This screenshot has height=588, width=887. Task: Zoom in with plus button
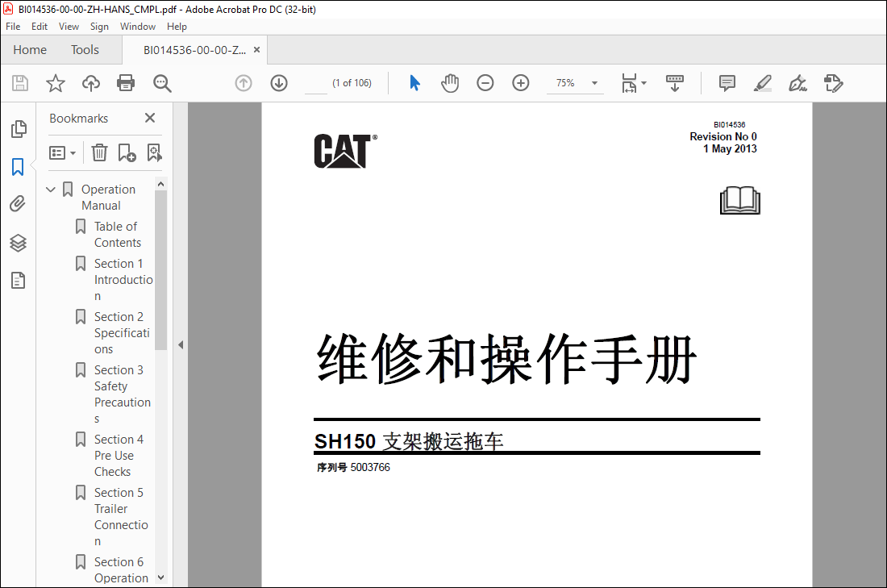(x=520, y=83)
